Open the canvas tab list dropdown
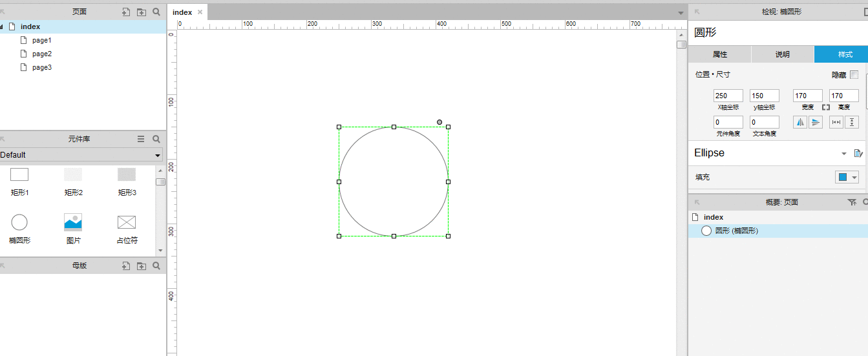This screenshot has height=356, width=868. pyautogui.click(x=681, y=13)
